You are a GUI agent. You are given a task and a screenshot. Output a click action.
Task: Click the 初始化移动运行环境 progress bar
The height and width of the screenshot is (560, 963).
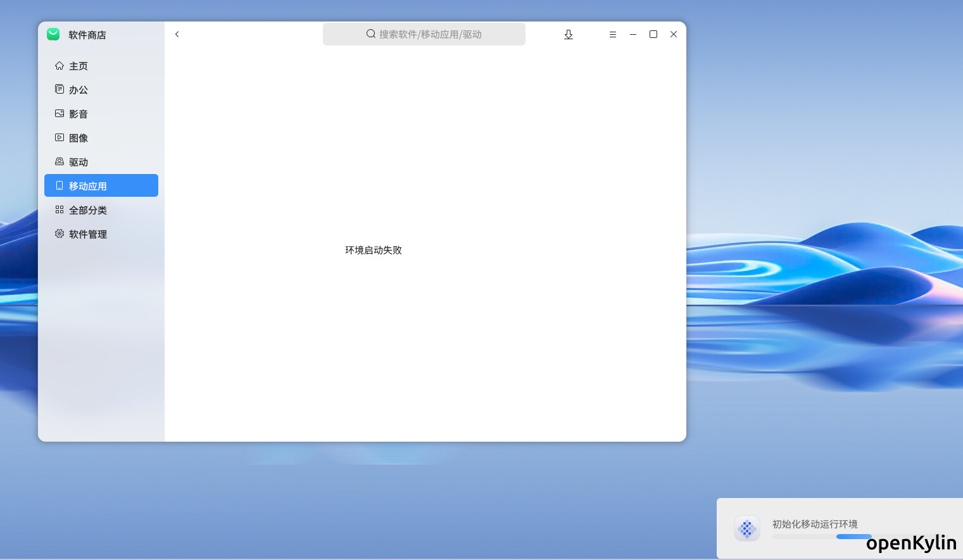click(821, 537)
